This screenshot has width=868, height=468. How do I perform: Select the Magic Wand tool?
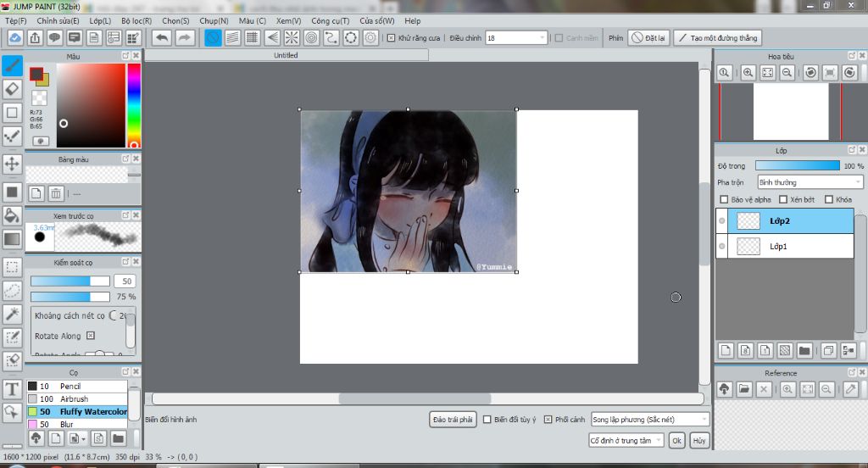coord(12,314)
